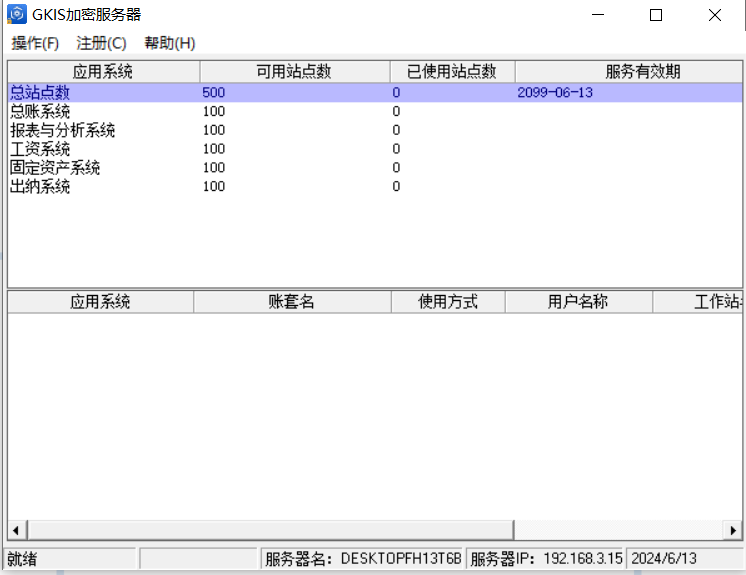Click the 已使用站点数 column header
This screenshot has height=575, width=746.
point(452,72)
